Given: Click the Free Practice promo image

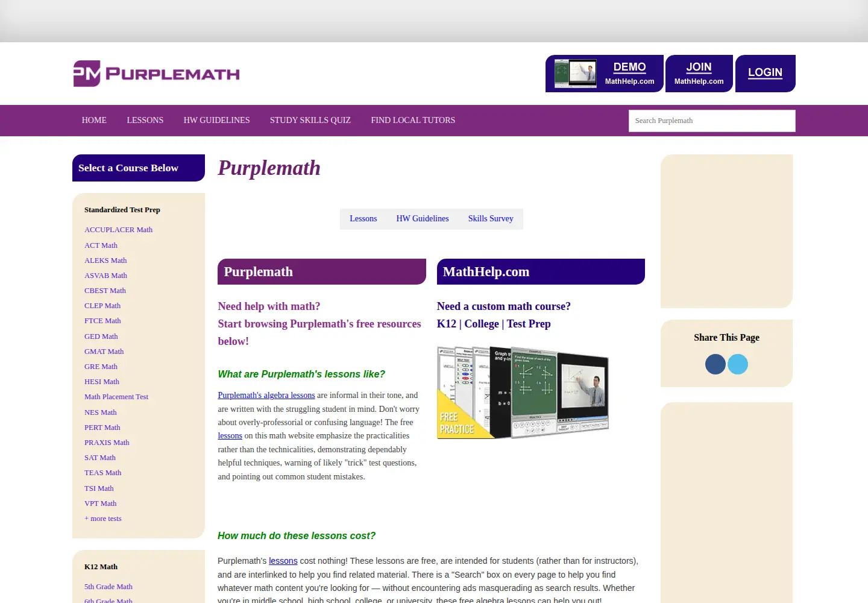Looking at the screenshot, I should click(523, 393).
